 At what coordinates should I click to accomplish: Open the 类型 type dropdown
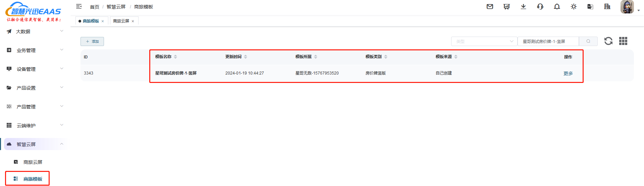coord(484,41)
